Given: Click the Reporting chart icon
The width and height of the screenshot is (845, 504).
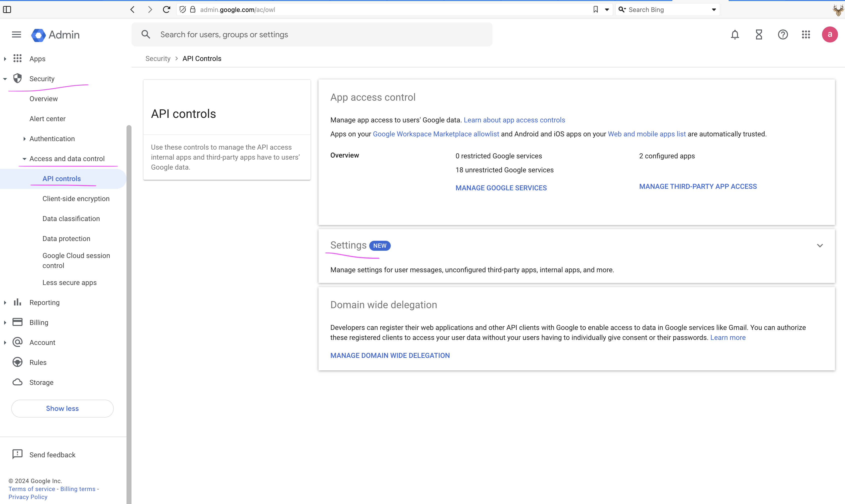Looking at the screenshot, I should [x=17, y=302].
